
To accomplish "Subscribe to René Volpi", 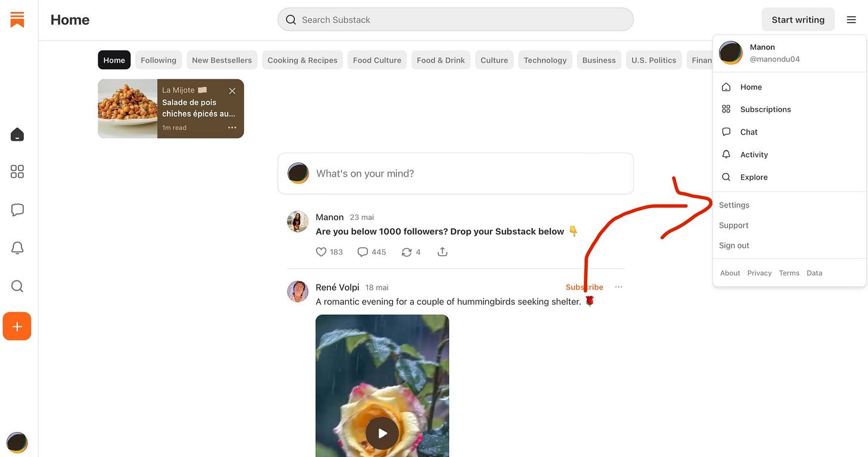I will coord(584,287).
